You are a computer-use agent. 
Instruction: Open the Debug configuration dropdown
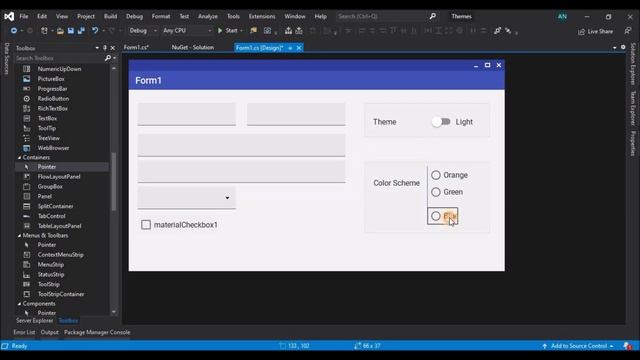142,31
